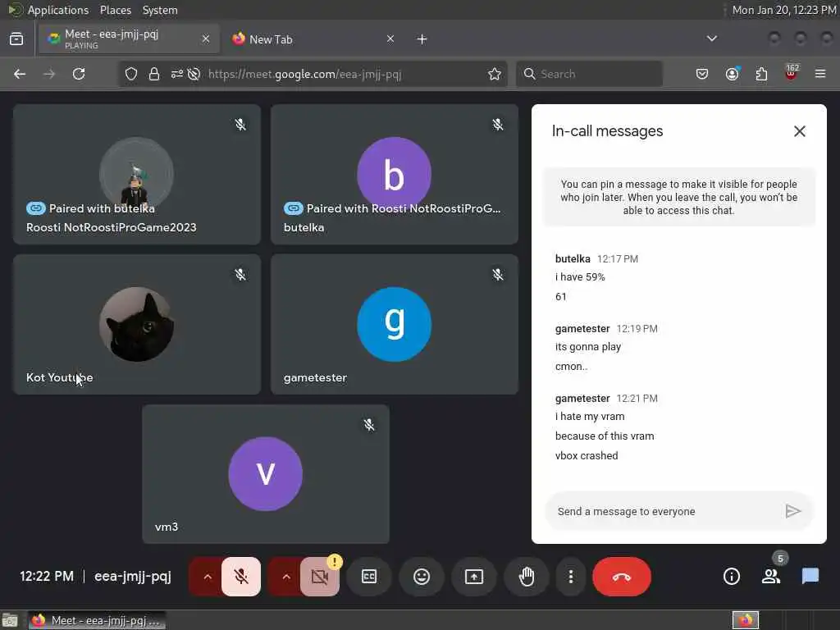
Task: Toggle the microphone mute button
Action: pyautogui.click(x=241, y=577)
